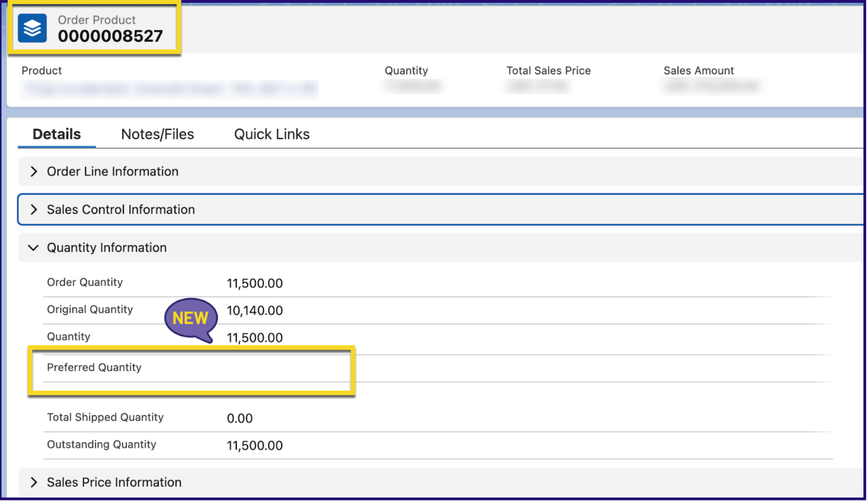This screenshot has width=868, height=501.
Task: Click the Sales Amount header label
Action: pos(698,71)
